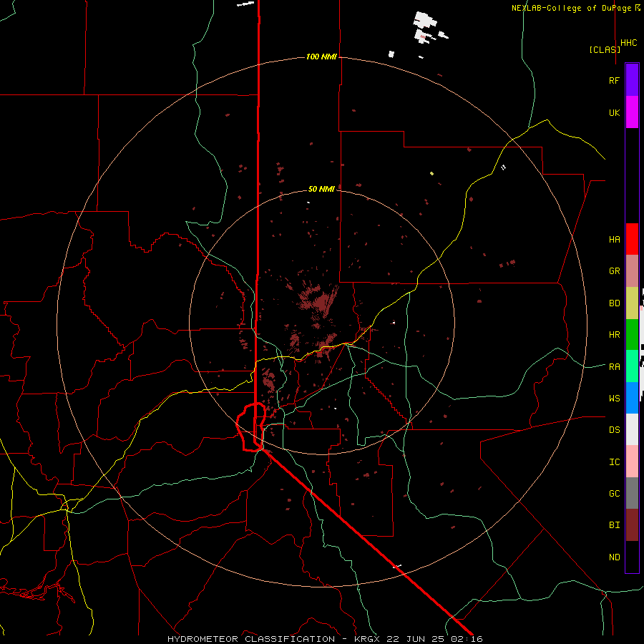Pick the RA bright green legend swatch
This screenshot has height=644, width=644.
point(632,366)
